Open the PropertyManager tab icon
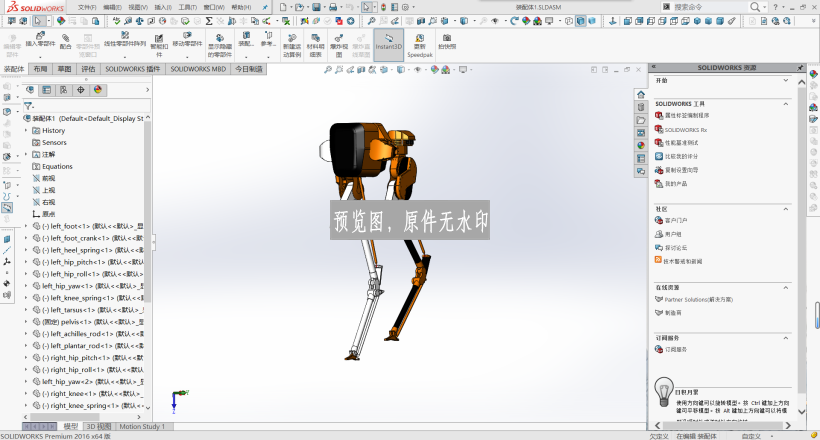 [x=47, y=90]
